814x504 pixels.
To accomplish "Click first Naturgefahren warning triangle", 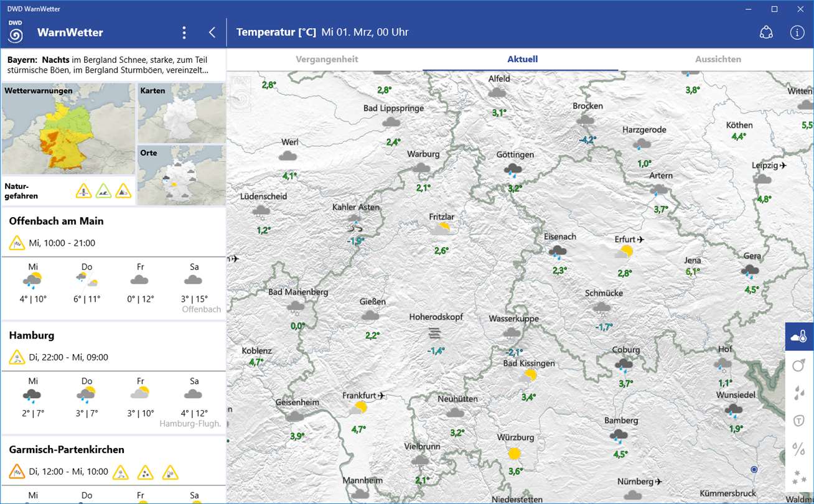I will 84,190.
